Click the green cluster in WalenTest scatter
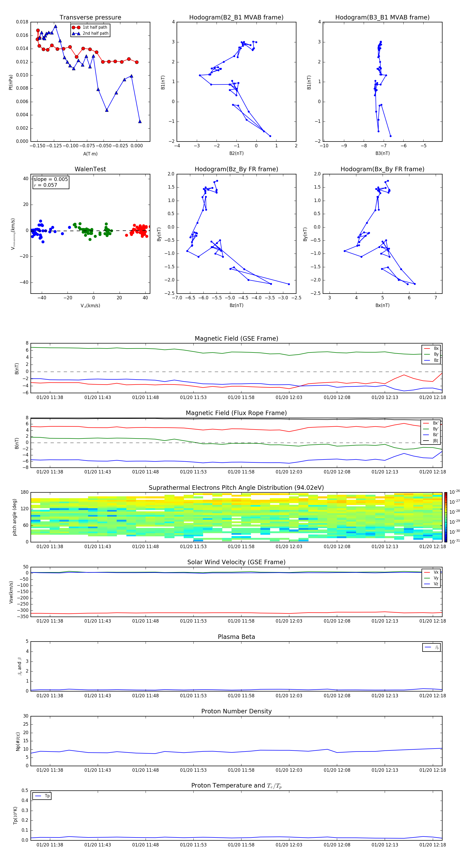 click(92, 231)
